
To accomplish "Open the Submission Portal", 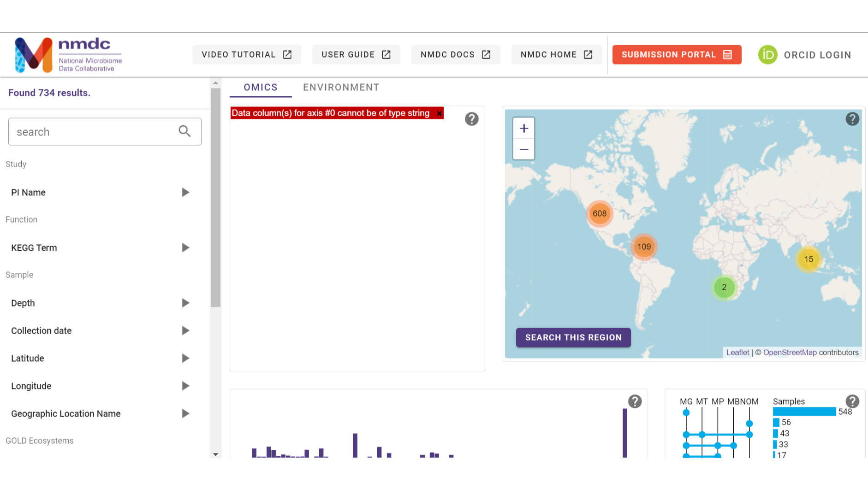I will coord(677,55).
